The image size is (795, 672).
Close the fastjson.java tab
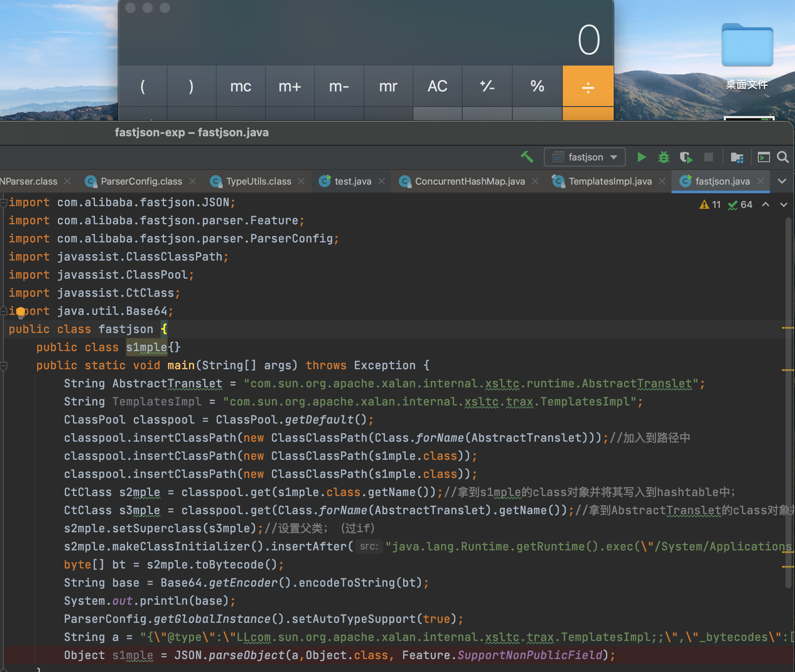click(x=760, y=182)
